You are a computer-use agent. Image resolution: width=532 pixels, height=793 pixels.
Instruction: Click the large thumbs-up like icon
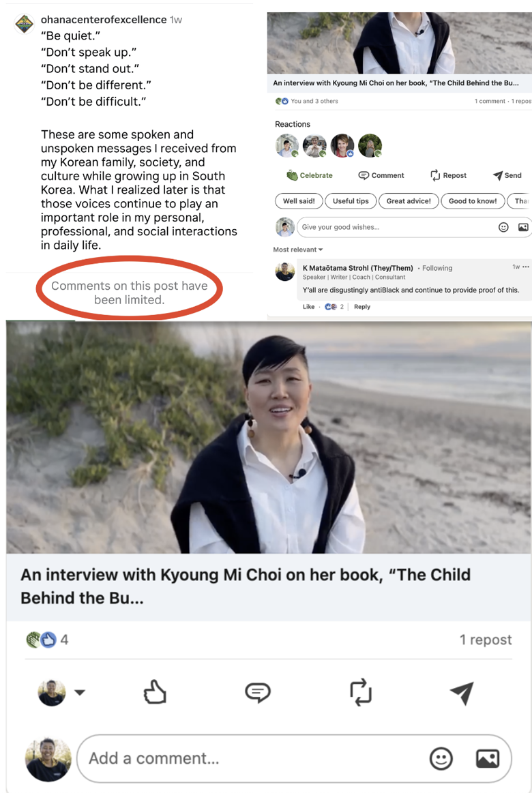pyautogui.click(x=155, y=692)
